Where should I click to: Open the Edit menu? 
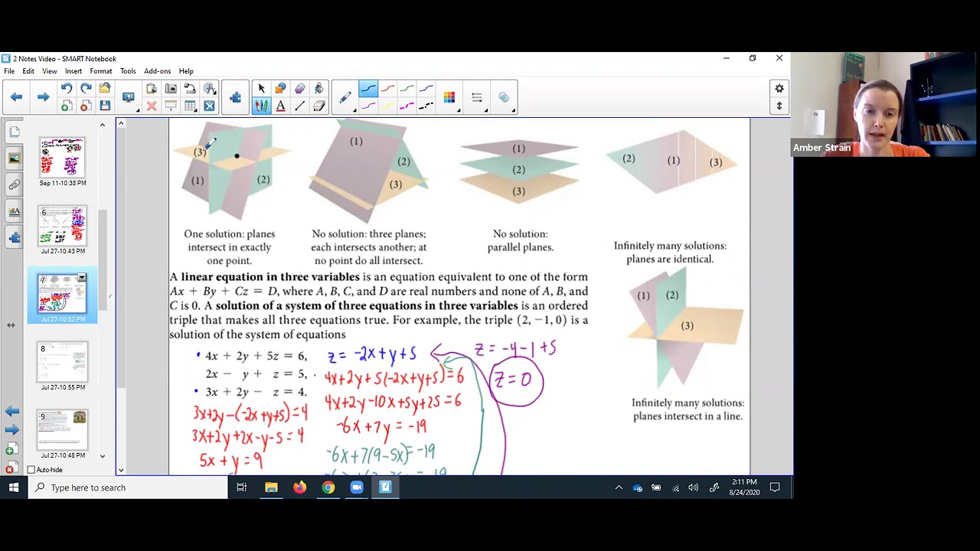[x=28, y=71]
